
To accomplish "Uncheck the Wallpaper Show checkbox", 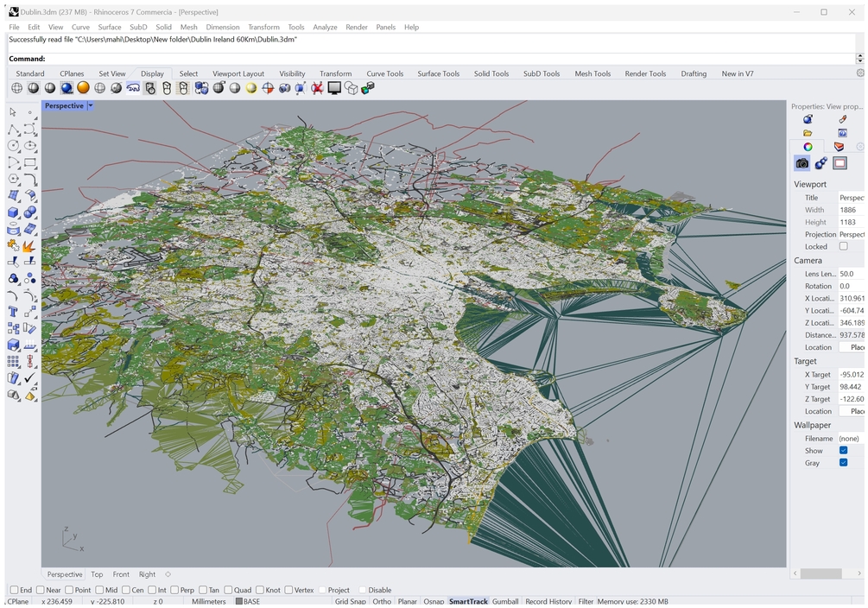I will coord(844,451).
